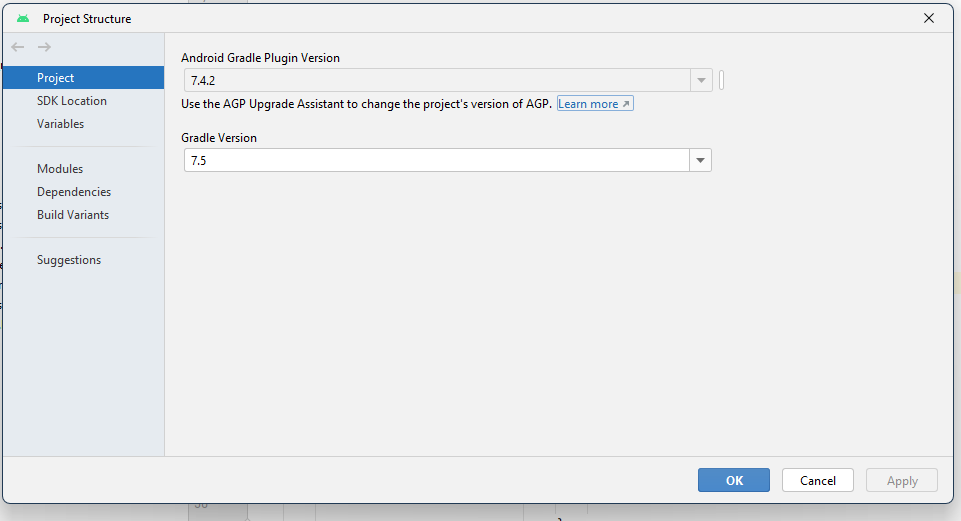
Task: Expand the Gradle Version dropdown arrow
Action: (700, 161)
